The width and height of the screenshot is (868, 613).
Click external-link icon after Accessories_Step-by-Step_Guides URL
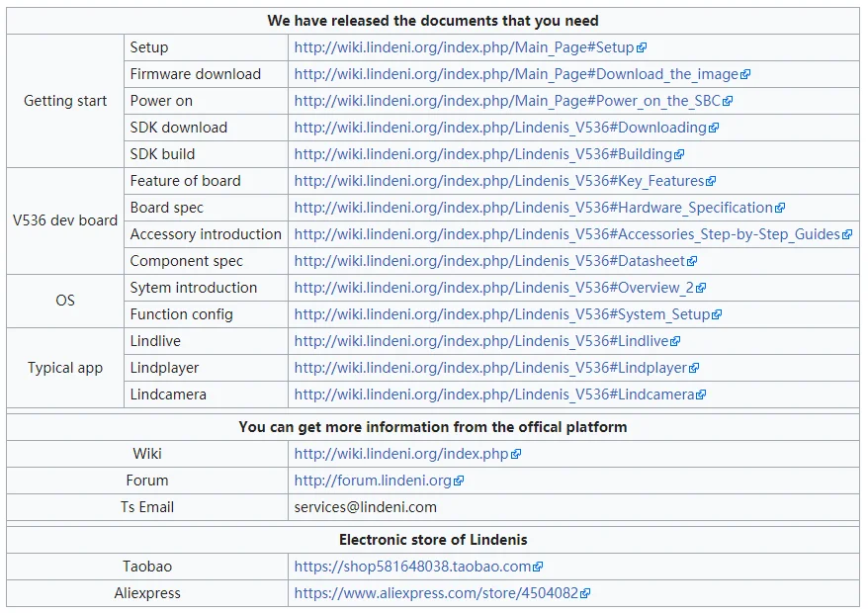point(847,234)
